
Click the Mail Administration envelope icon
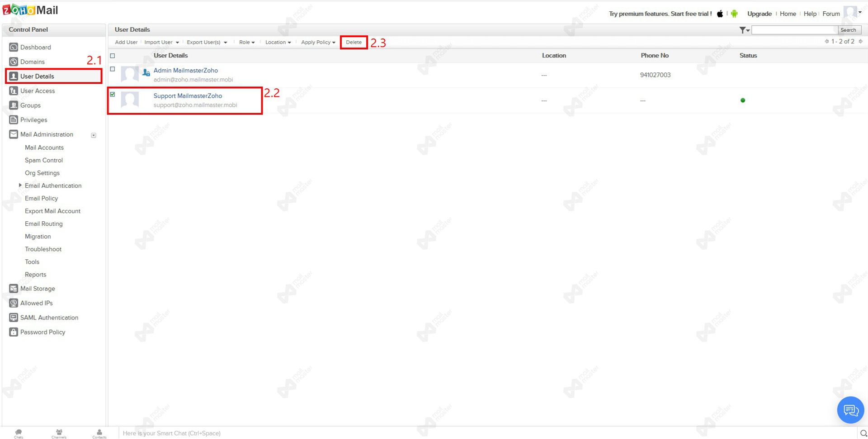point(14,134)
